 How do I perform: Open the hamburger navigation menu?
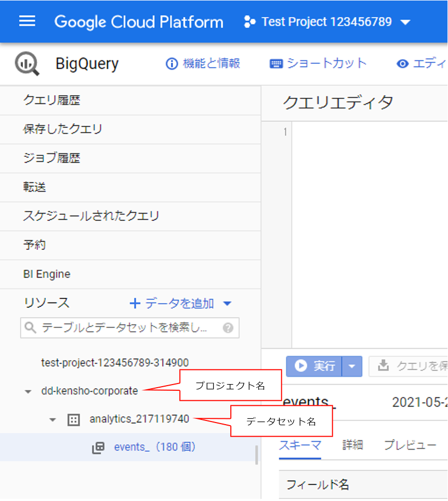27,21
